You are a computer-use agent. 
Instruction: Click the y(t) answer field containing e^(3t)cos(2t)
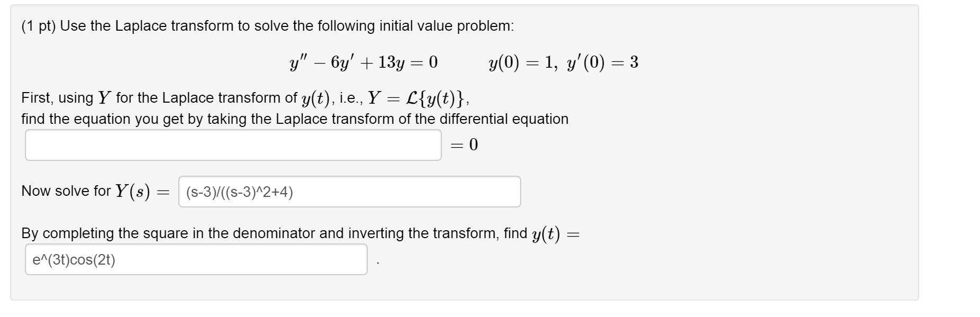coord(196,259)
